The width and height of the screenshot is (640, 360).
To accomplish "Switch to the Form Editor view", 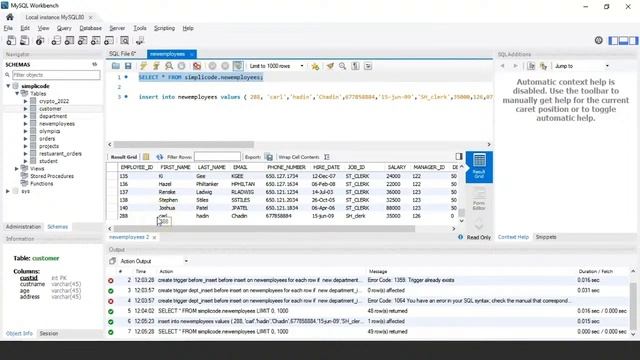I will click(x=479, y=199).
